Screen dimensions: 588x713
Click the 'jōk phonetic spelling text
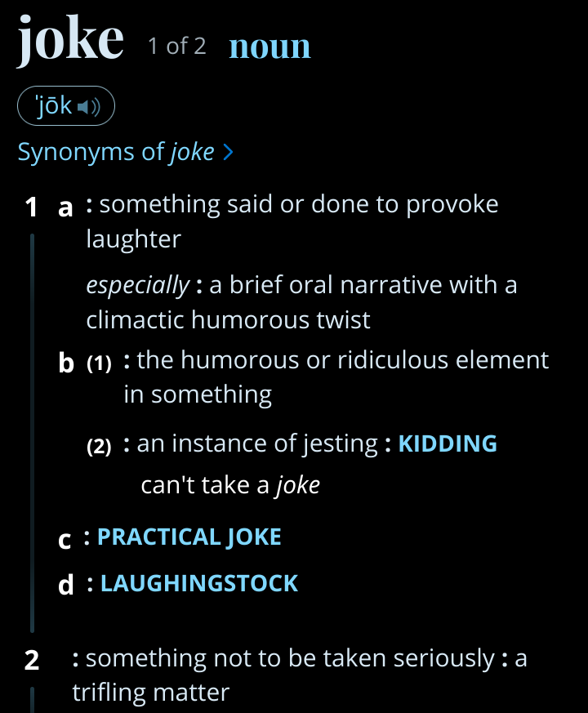click(x=51, y=107)
